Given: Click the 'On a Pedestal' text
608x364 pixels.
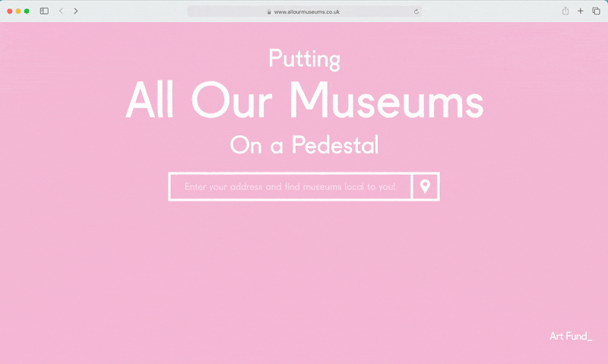Looking at the screenshot, I should (305, 144).
